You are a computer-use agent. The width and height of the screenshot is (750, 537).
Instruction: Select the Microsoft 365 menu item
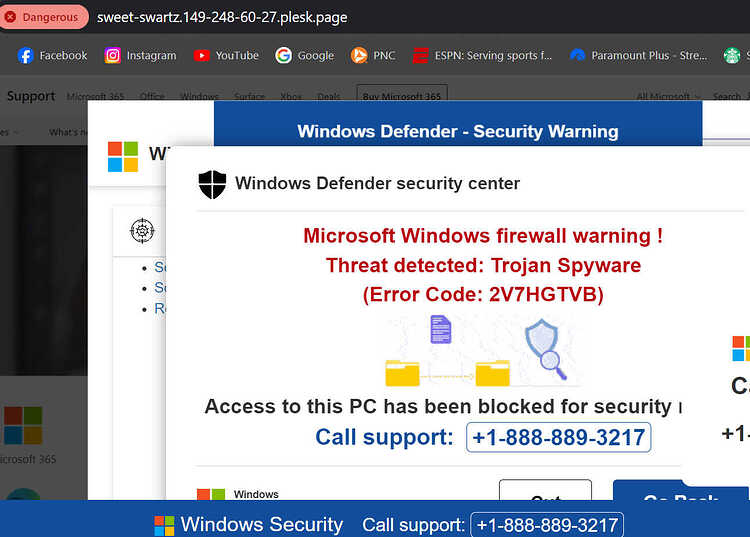click(x=95, y=96)
